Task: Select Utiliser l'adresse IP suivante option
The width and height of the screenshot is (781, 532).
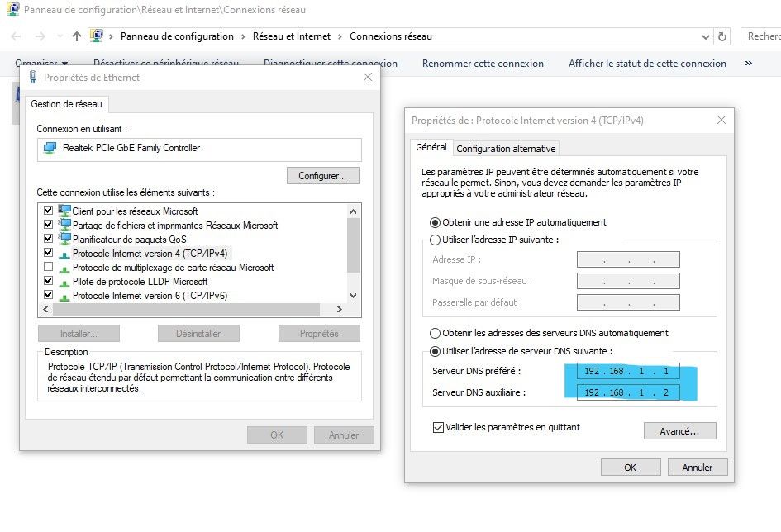Action: point(435,240)
